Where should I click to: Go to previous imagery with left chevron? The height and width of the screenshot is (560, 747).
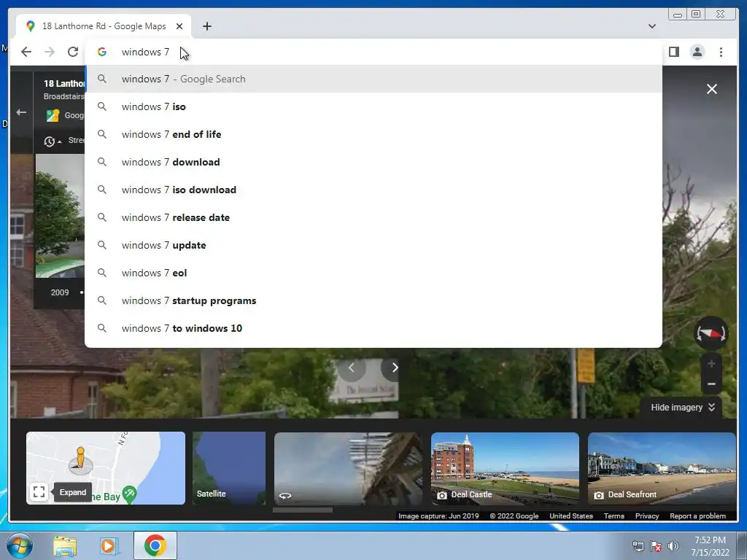coord(352,367)
